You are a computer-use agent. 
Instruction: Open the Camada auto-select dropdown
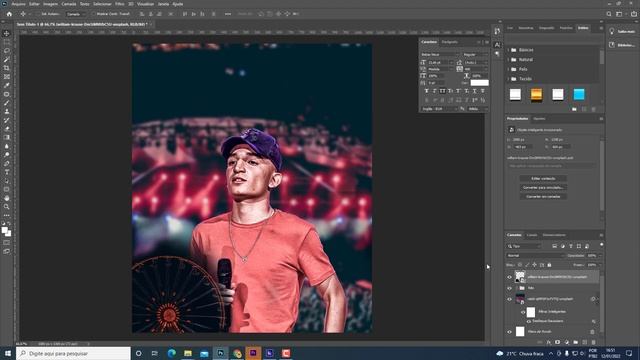(x=76, y=14)
